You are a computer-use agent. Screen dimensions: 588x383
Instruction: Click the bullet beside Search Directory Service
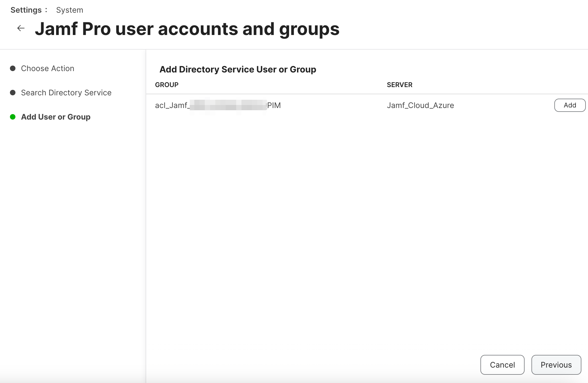(x=13, y=93)
